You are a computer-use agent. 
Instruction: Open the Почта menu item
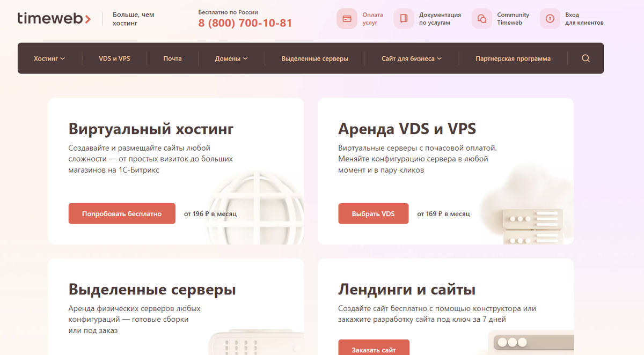coord(172,58)
